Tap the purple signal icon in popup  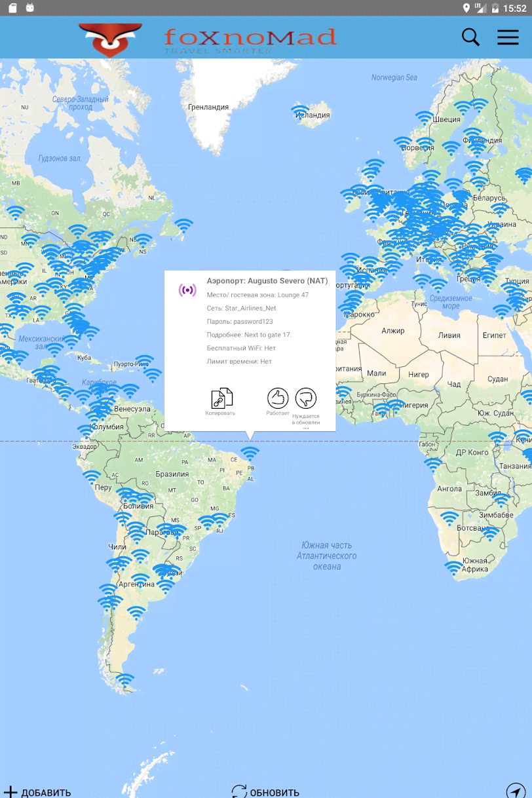[x=187, y=290]
